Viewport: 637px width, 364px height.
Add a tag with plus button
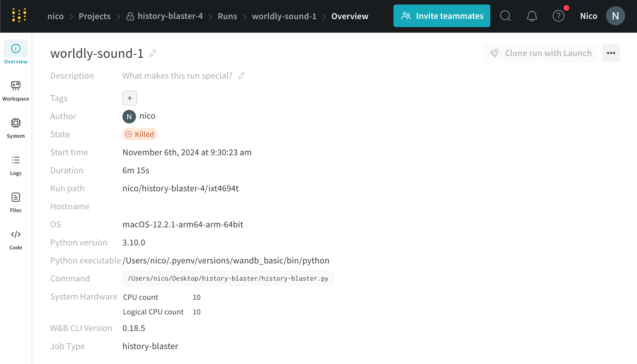click(x=129, y=98)
